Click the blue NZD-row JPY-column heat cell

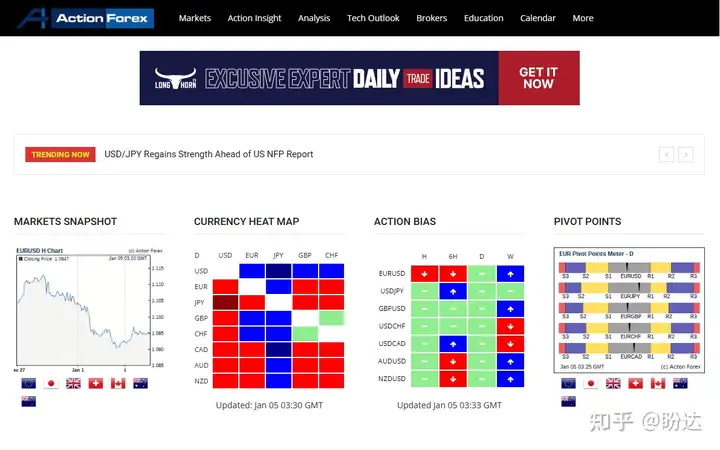(278, 381)
